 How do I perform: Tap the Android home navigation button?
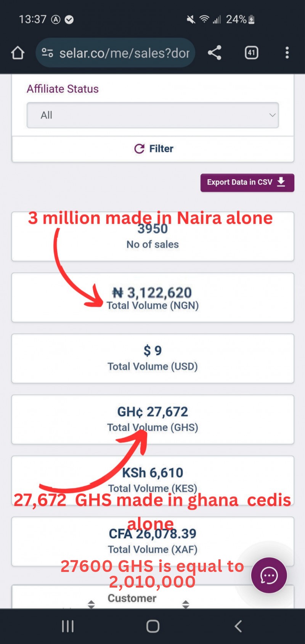click(x=153, y=626)
